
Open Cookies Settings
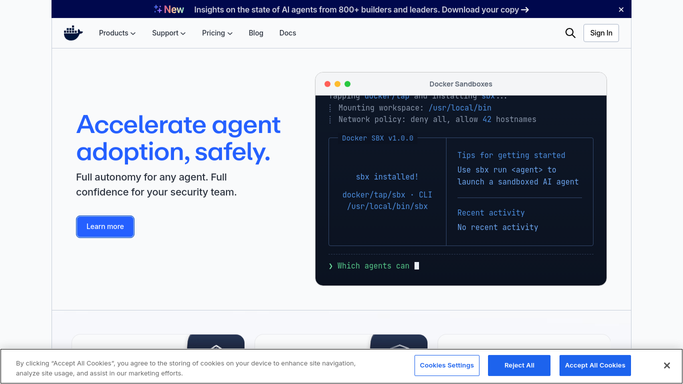[446, 365]
